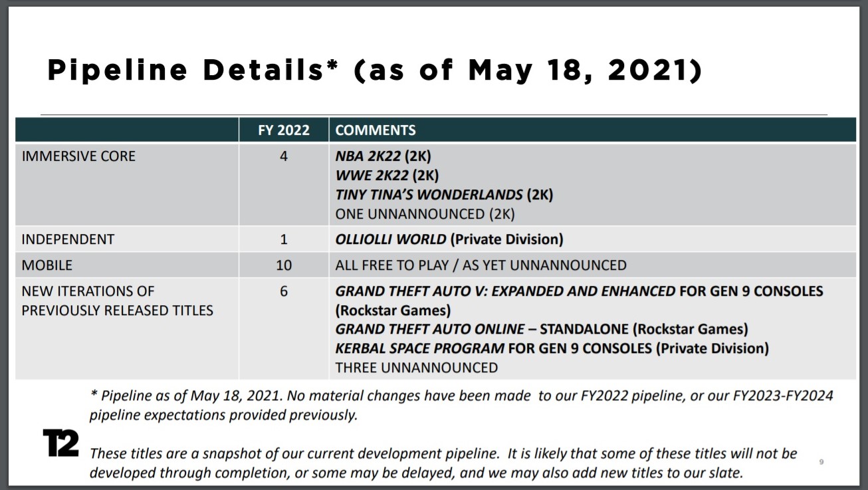This screenshot has width=868, height=490.
Task: Click the All Free To Play comment
Action: click(x=481, y=265)
